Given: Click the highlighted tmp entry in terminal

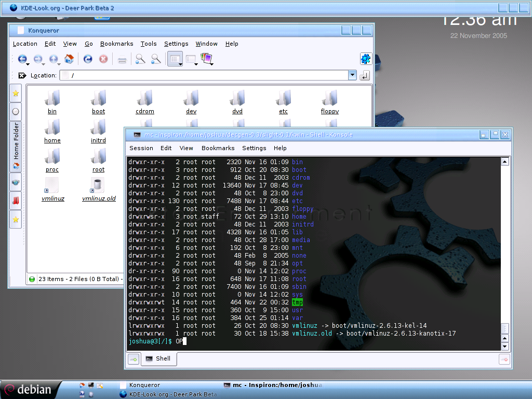Looking at the screenshot, I should (297, 302).
